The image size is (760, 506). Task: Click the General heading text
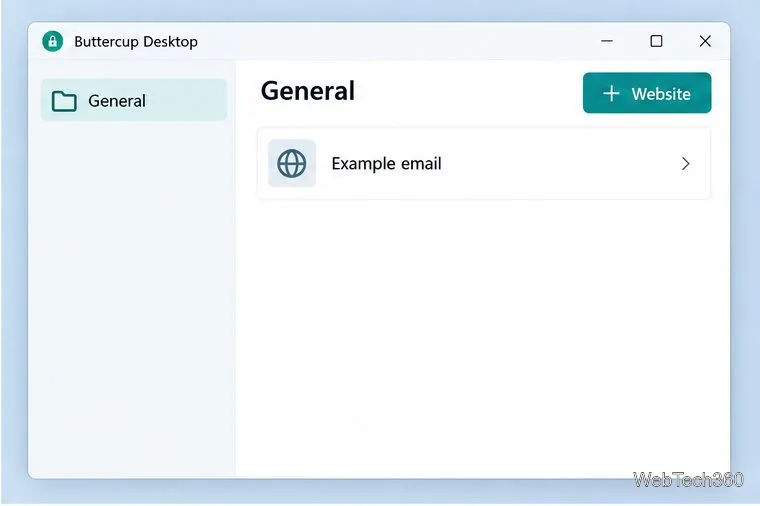(x=308, y=91)
